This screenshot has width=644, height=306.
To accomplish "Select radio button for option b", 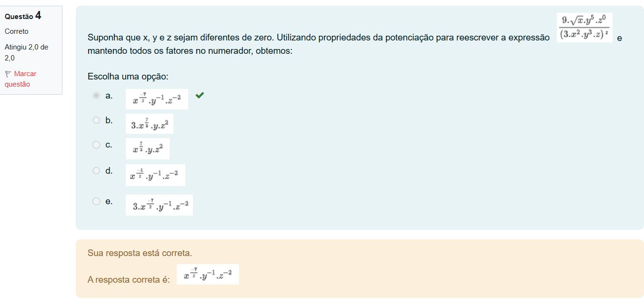I will point(96,120).
